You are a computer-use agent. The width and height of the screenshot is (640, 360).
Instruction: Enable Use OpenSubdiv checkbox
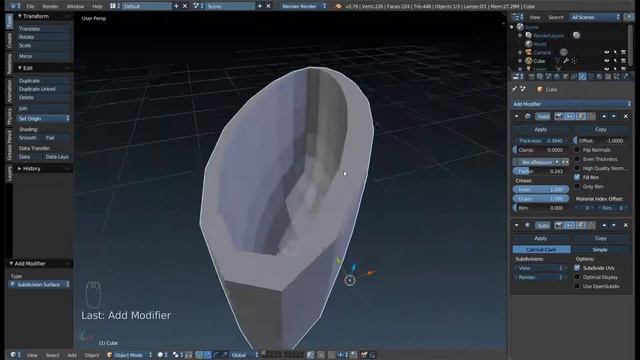tap(577, 286)
